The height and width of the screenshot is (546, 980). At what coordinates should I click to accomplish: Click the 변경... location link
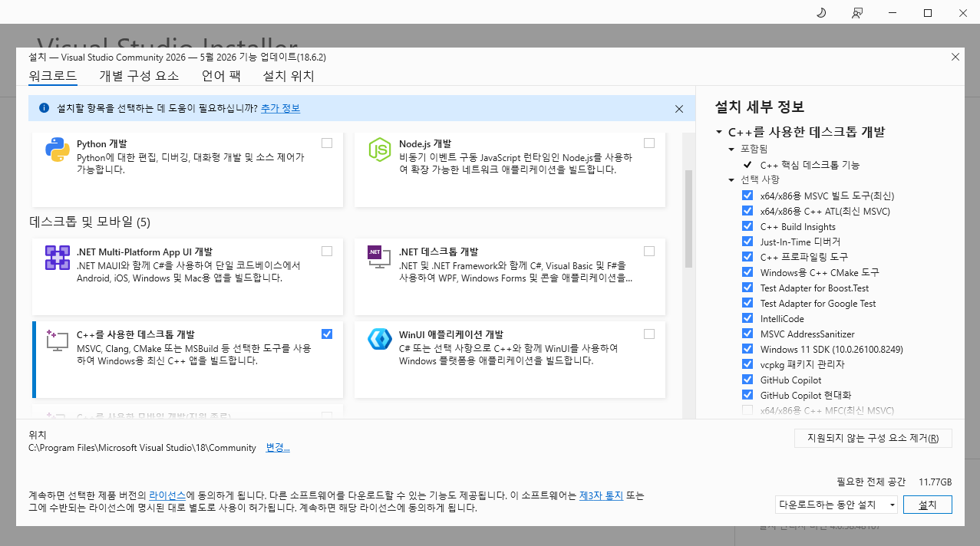tap(278, 448)
